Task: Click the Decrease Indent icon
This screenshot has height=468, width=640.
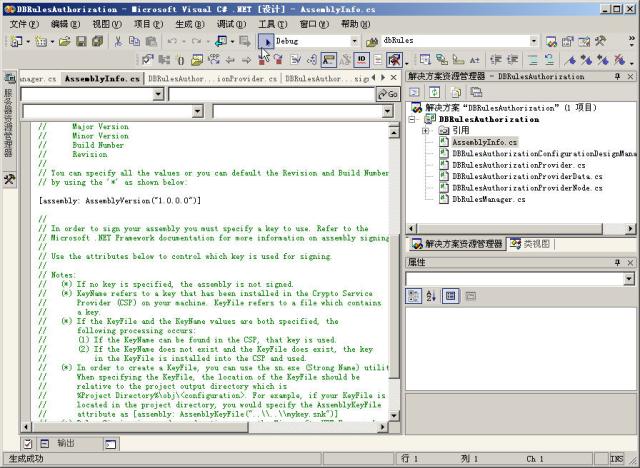Action: coord(496,60)
